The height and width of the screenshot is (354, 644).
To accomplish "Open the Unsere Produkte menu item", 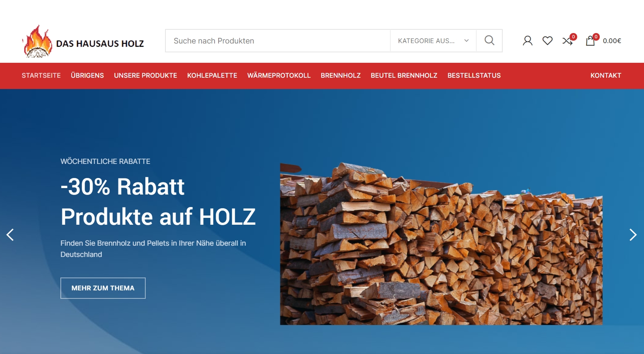I will click(145, 76).
